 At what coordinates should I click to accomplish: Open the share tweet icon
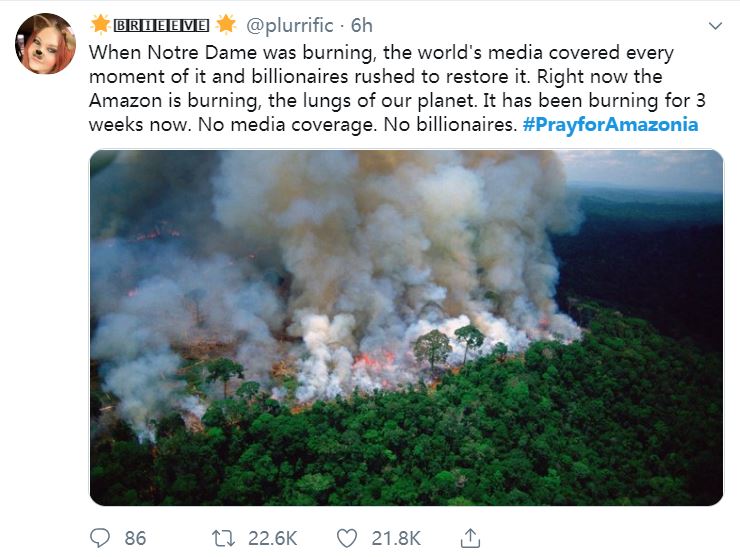click(x=469, y=538)
